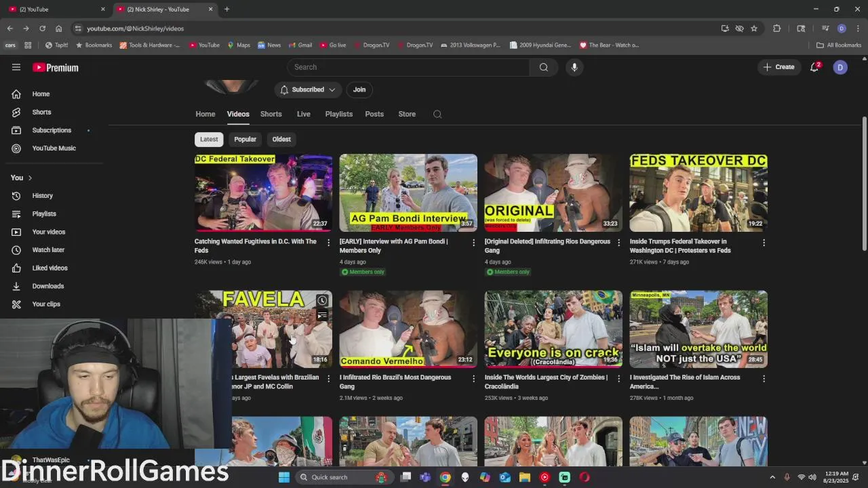The width and height of the screenshot is (868, 488).
Task: Click the YouTube Premium logo
Action: [x=56, y=67]
